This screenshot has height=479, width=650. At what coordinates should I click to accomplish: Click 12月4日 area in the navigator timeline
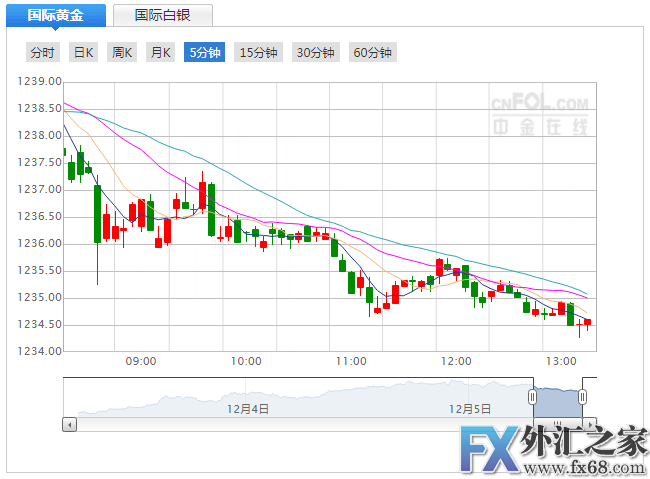point(247,408)
